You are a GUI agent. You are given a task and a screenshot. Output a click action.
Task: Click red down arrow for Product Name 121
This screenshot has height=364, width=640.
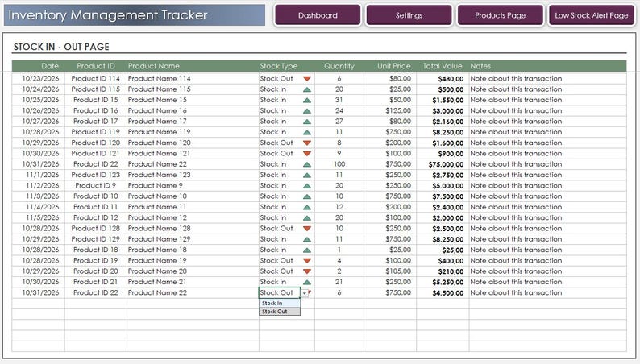(307, 154)
